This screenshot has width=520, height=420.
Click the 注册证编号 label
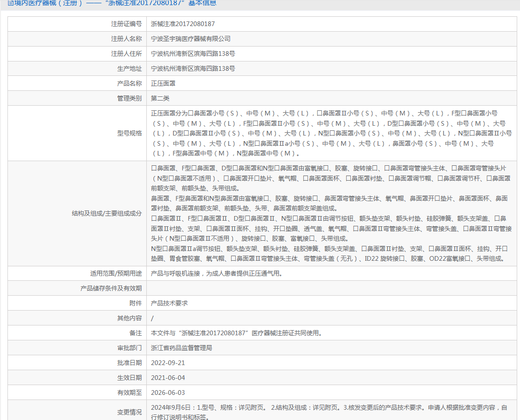pyautogui.click(x=126, y=24)
